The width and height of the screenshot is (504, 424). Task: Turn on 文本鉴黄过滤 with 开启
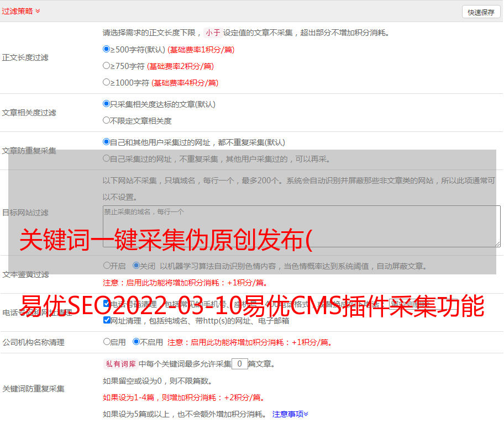(x=107, y=266)
